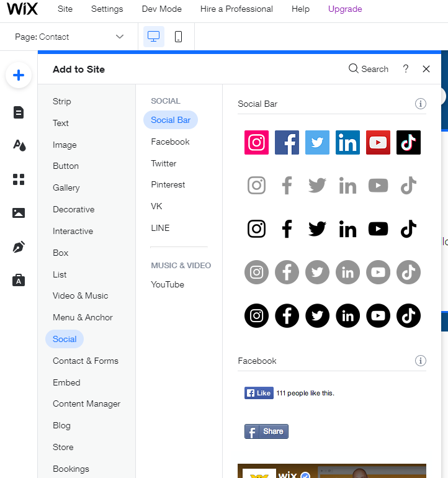Select the pink colored Instagram icon
The image size is (448, 478).
coord(257,142)
